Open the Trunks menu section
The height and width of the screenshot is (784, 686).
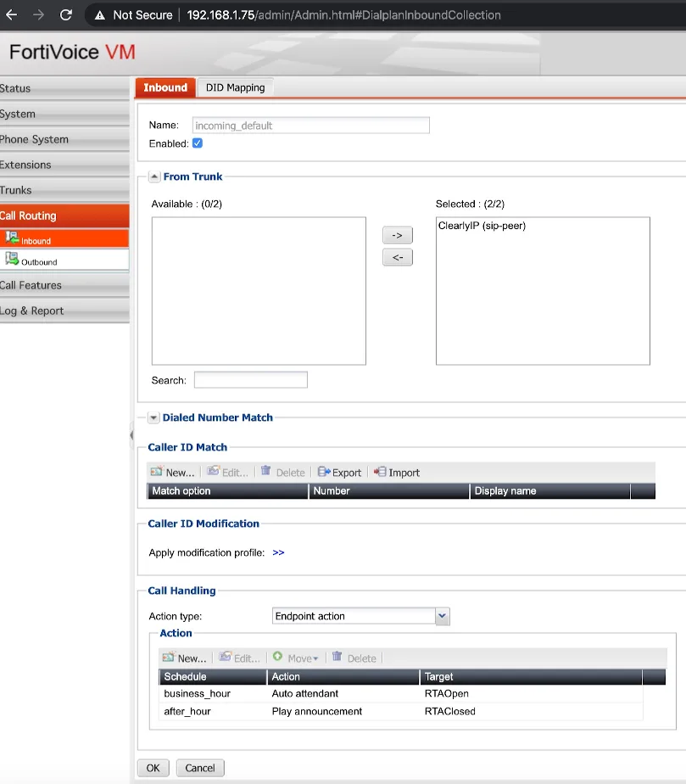64,190
